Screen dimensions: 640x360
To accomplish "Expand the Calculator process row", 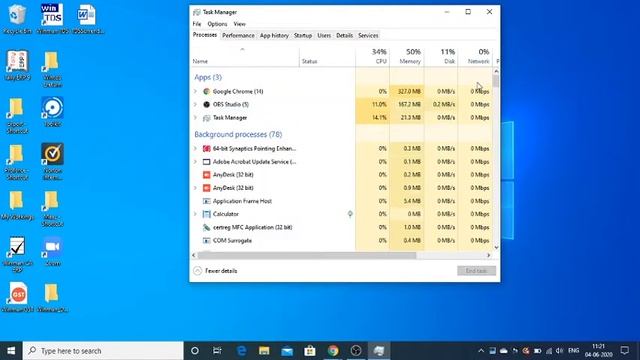I will pos(195,214).
